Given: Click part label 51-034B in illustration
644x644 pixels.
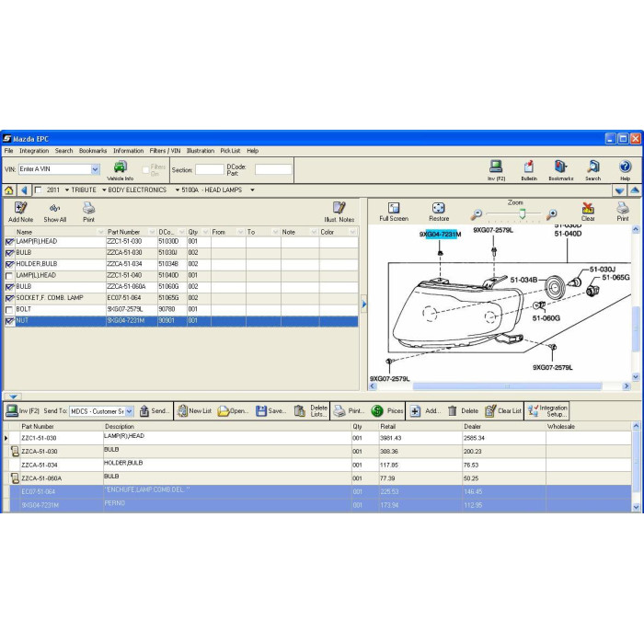Looking at the screenshot, I should [523, 280].
